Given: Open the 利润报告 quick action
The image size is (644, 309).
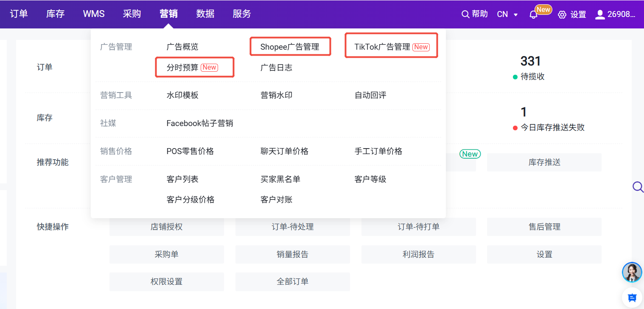Looking at the screenshot, I should point(418,255).
